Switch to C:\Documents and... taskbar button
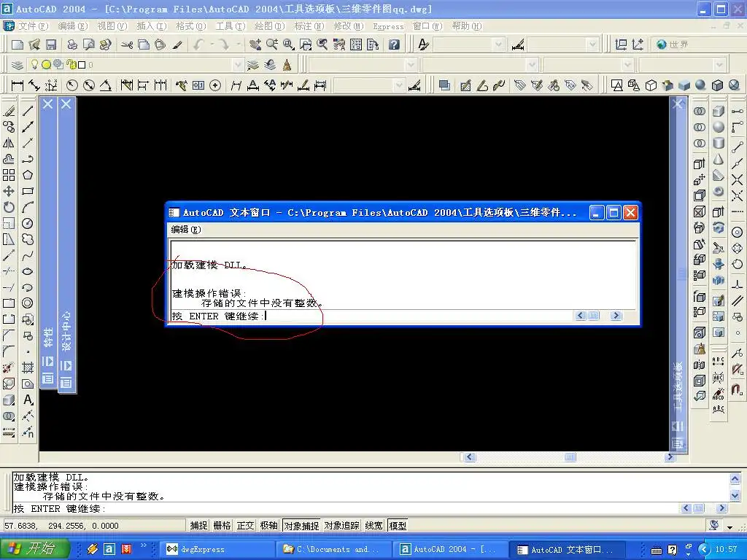Image resolution: width=747 pixels, height=560 pixels. tap(334, 549)
